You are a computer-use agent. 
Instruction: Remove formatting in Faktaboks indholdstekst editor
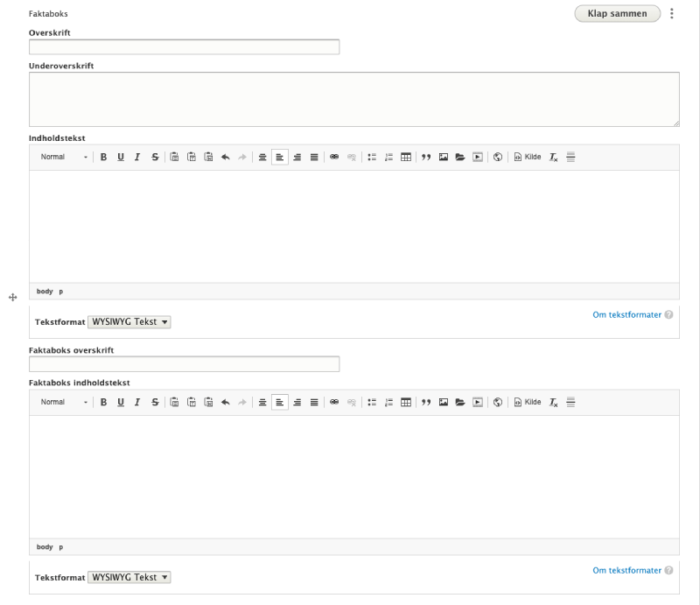554,403
